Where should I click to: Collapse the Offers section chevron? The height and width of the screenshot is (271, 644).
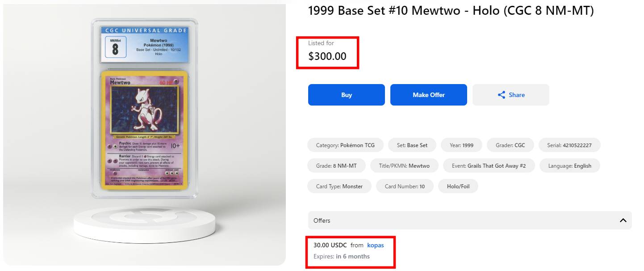(x=623, y=220)
